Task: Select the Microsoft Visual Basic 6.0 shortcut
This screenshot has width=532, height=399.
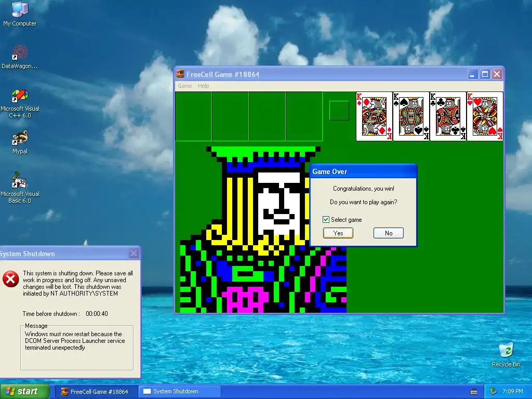Action: tap(20, 188)
